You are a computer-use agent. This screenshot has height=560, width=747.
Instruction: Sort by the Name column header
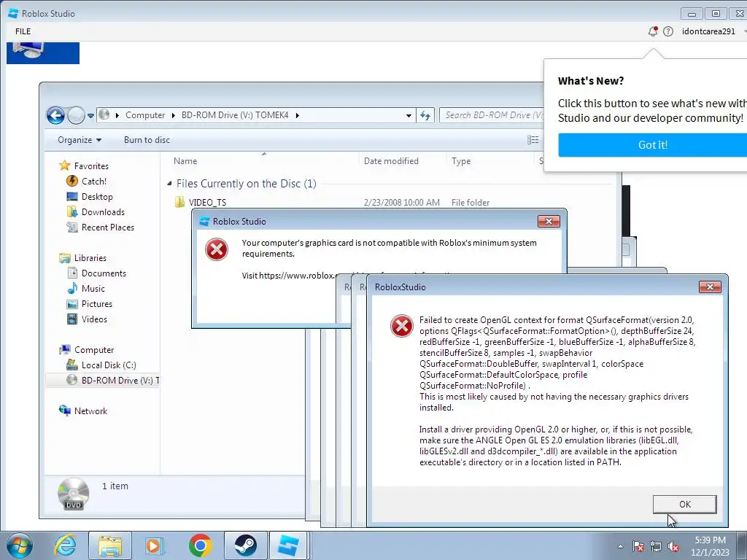pos(185,161)
